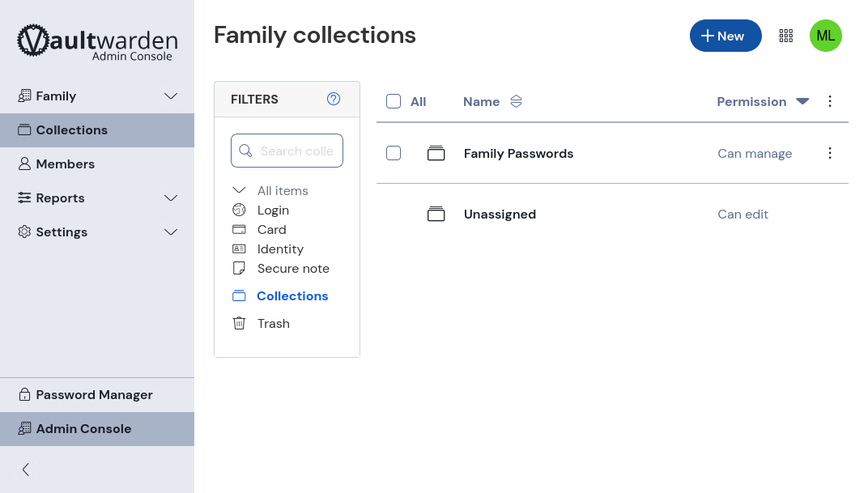Click the Unassigned collection icon

[x=436, y=214]
